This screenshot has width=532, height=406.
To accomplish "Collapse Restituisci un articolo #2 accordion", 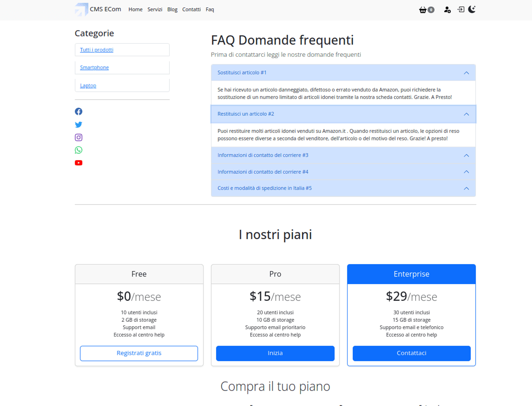I will 343,114.
